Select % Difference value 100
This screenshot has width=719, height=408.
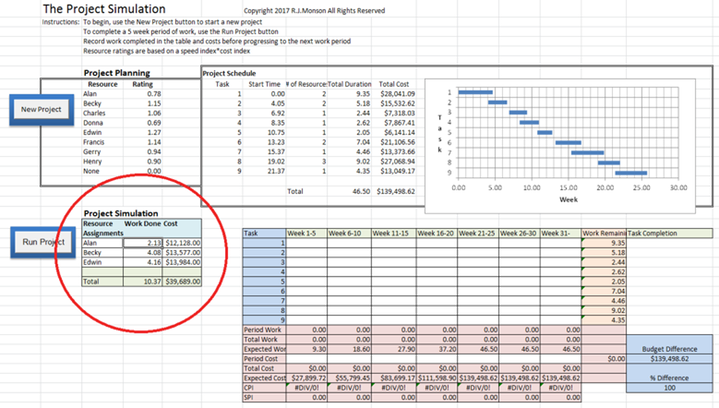(669, 387)
